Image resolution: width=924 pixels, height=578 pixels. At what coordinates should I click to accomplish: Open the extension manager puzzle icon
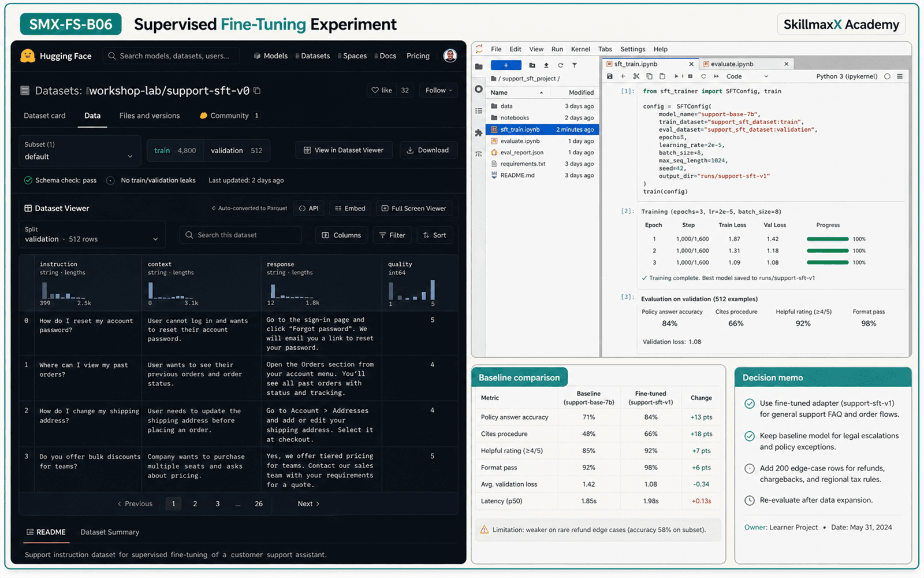pyautogui.click(x=479, y=132)
